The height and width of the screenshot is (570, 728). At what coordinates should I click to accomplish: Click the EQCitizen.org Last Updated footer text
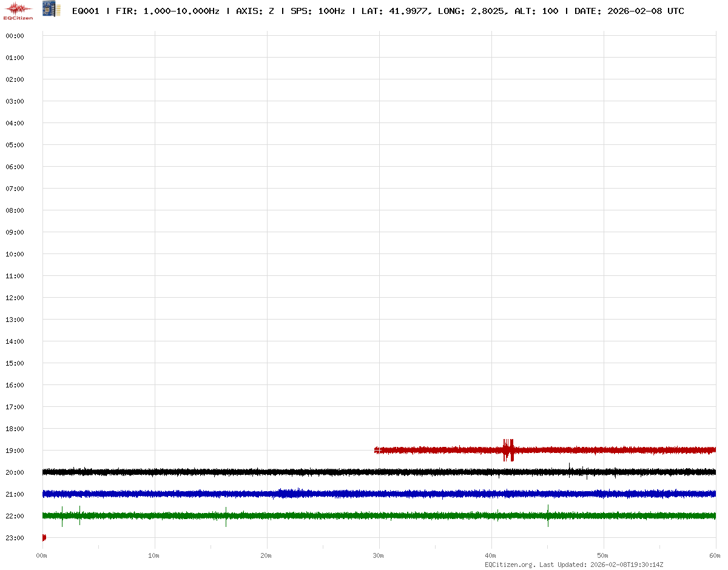tap(574, 565)
